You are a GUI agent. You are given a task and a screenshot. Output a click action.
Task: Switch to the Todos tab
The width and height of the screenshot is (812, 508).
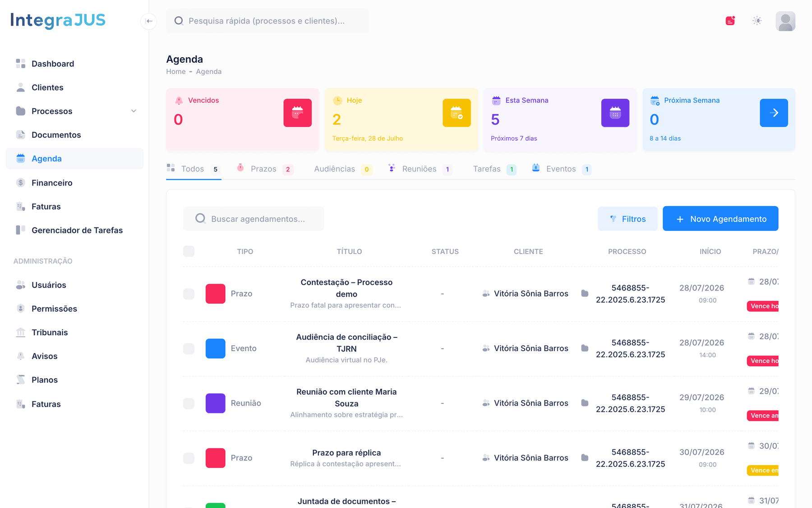[194, 169]
